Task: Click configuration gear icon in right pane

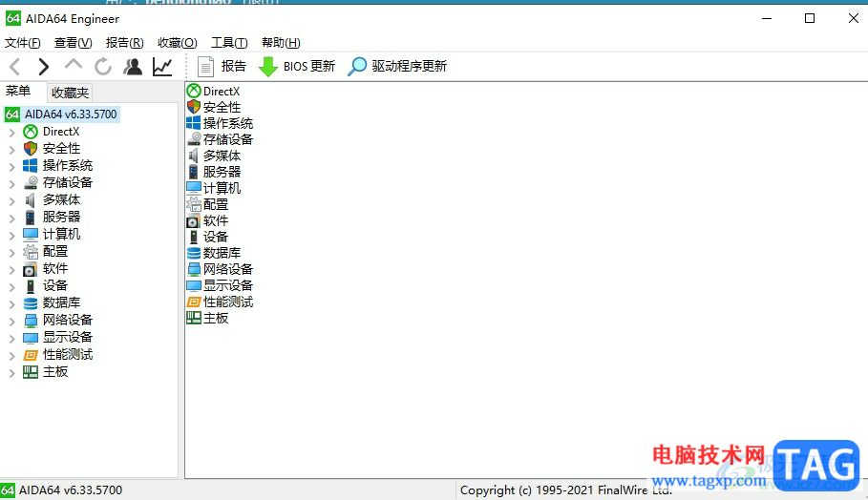Action: coord(194,204)
